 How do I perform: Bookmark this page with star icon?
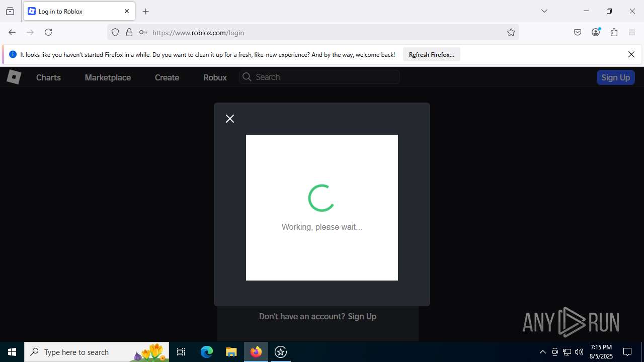point(511,32)
